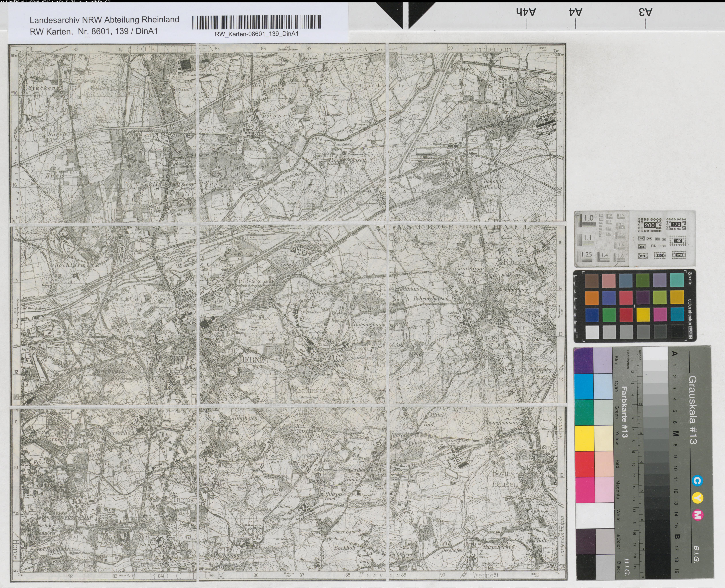Screen dimensions: 725x588
Task: Click the cyan C circle on Grauskala
Action: [698, 481]
